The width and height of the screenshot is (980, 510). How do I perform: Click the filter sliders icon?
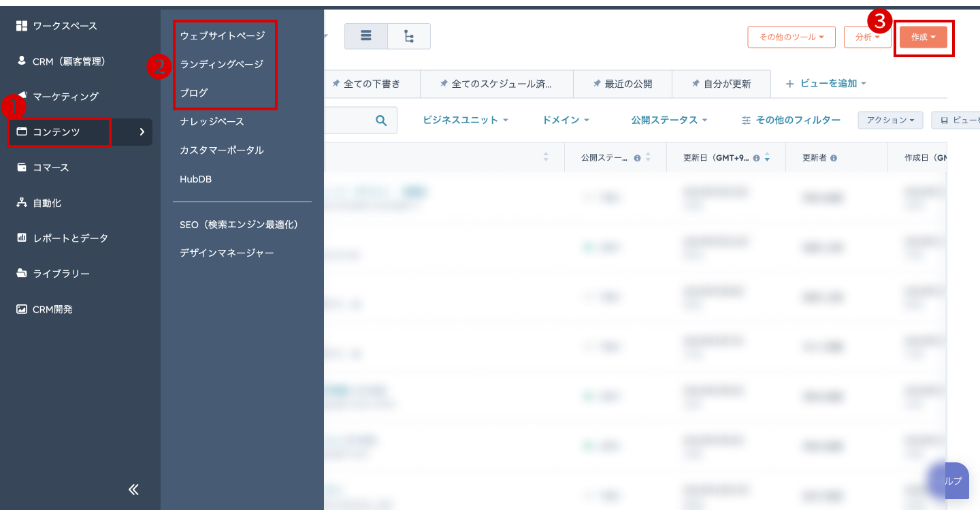(747, 121)
